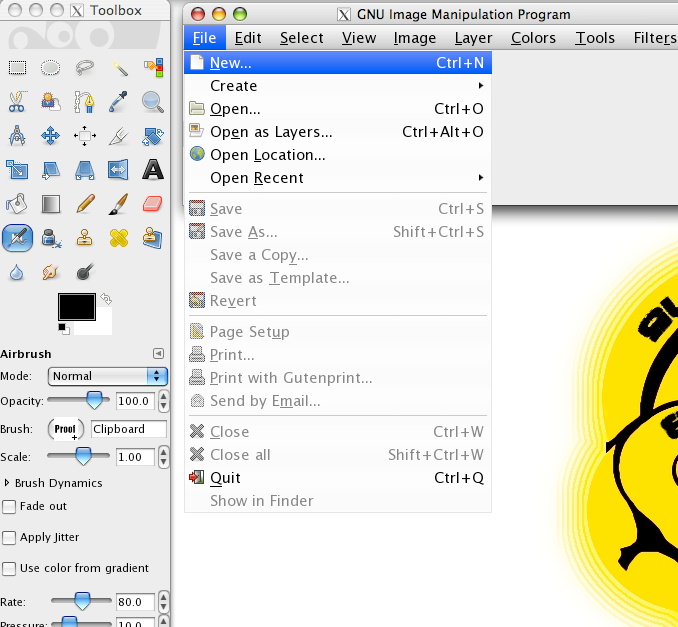Reset colors to default black and white
Image resolution: width=678 pixels, height=627 pixels.
tap(64, 329)
